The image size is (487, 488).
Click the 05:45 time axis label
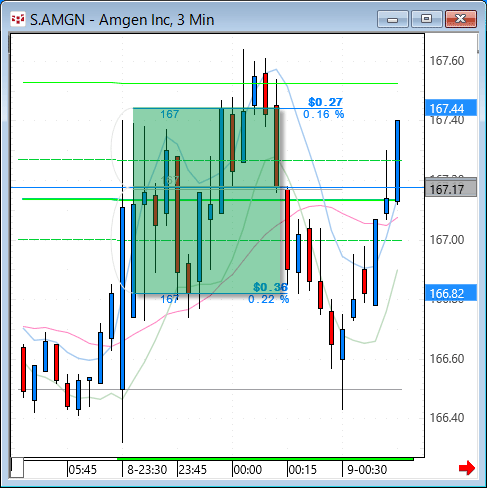pyautogui.click(x=82, y=470)
